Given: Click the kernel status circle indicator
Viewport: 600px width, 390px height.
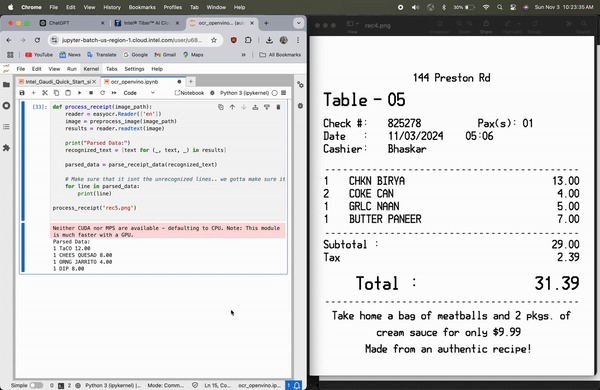Looking at the screenshot, I should pyautogui.click(x=274, y=93).
